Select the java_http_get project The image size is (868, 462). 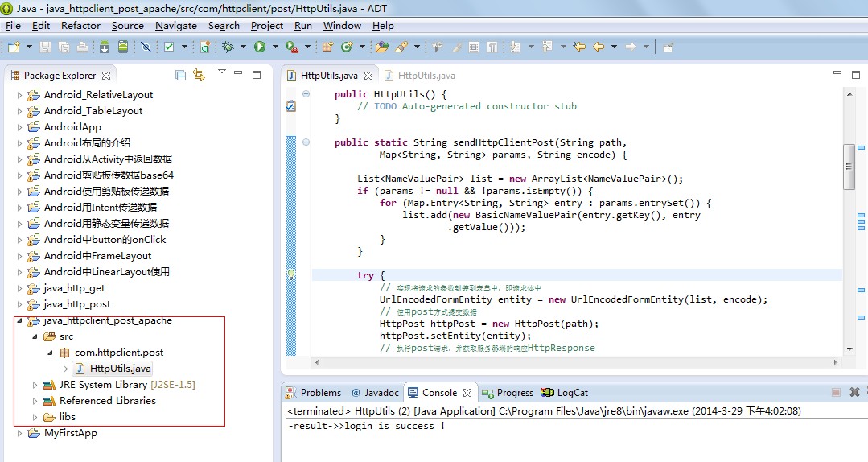coord(74,288)
